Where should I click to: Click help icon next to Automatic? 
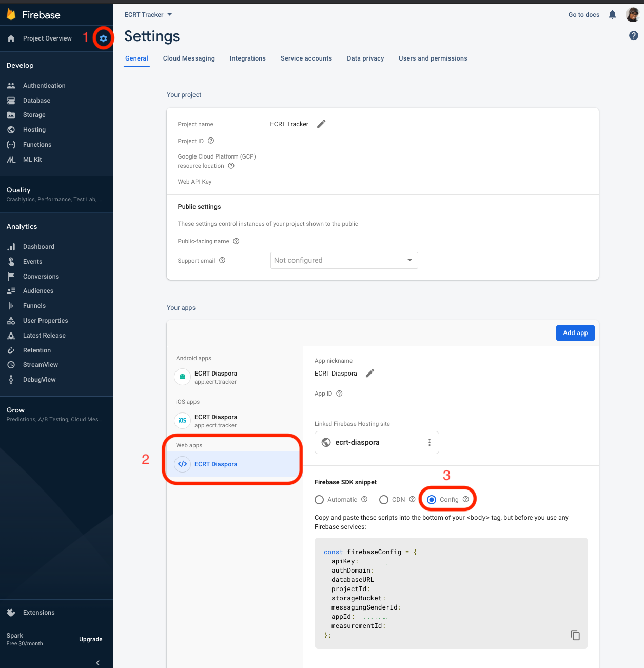click(x=364, y=499)
